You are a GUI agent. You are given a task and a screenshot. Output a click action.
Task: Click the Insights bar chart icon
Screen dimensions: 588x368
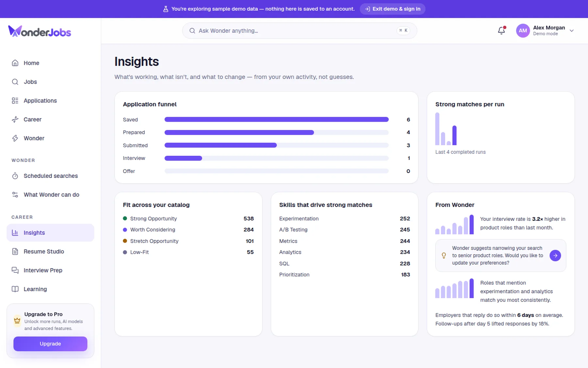pos(15,233)
